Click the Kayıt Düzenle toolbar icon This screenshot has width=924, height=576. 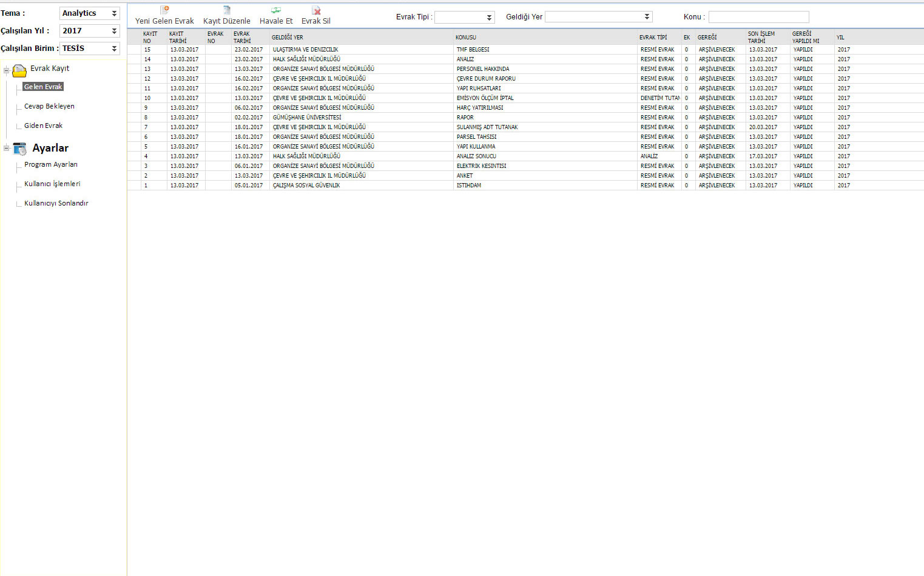[x=227, y=10]
